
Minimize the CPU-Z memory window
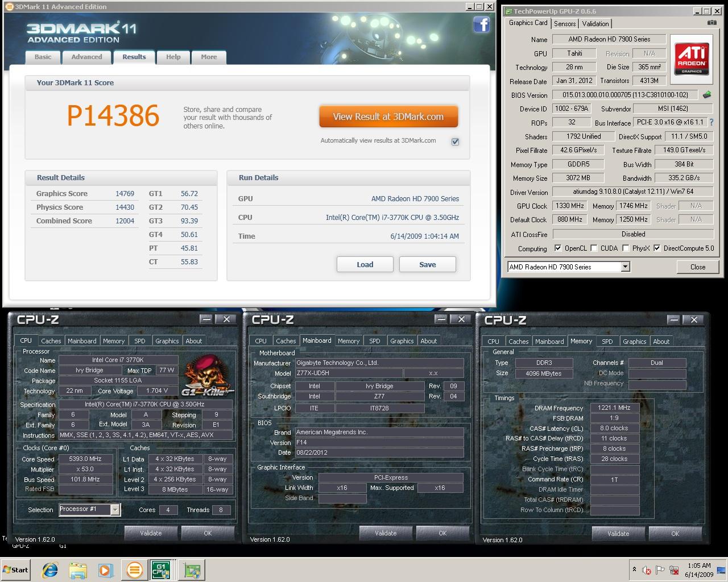pyautogui.click(x=673, y=320)
